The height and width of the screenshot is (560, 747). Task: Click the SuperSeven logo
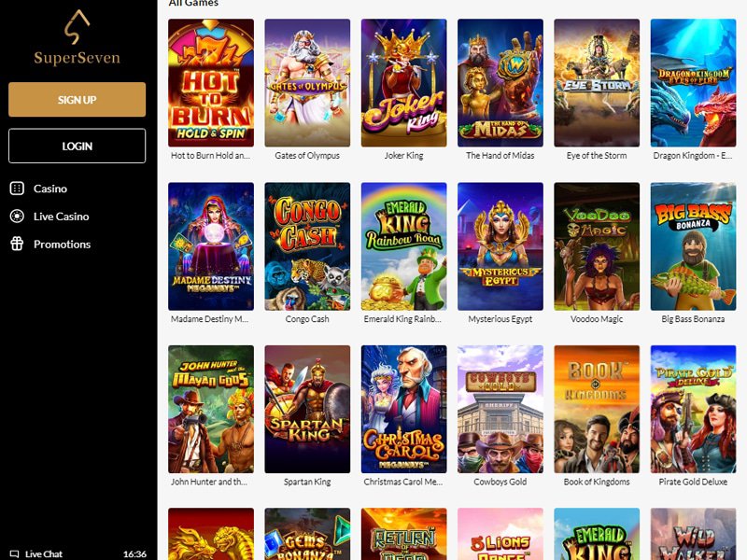coord(77,37)
